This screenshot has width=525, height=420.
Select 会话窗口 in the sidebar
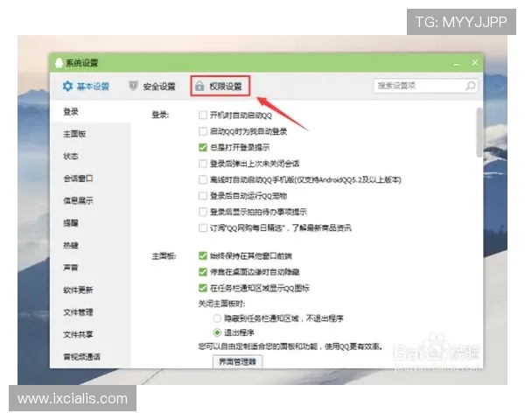tap(79, 178)
